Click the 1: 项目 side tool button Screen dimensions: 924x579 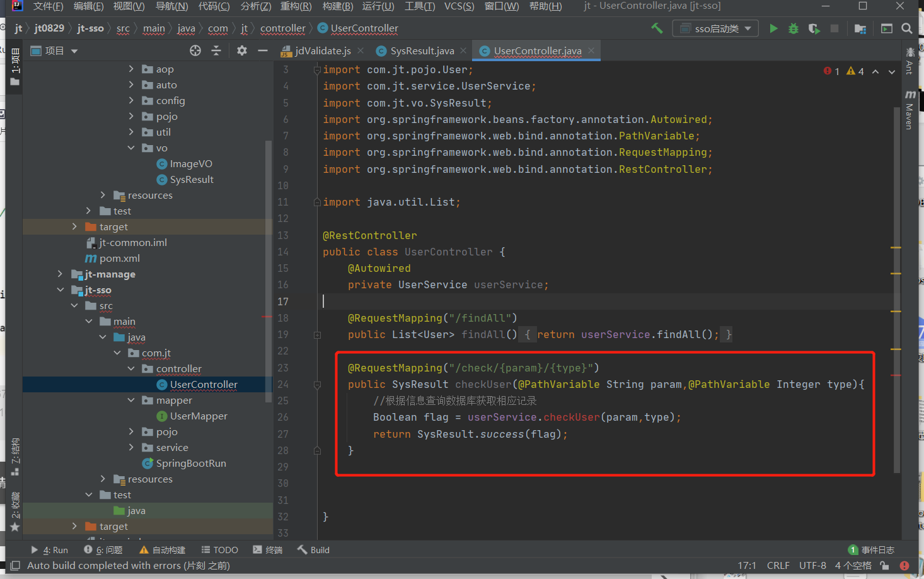click(15, 67)
